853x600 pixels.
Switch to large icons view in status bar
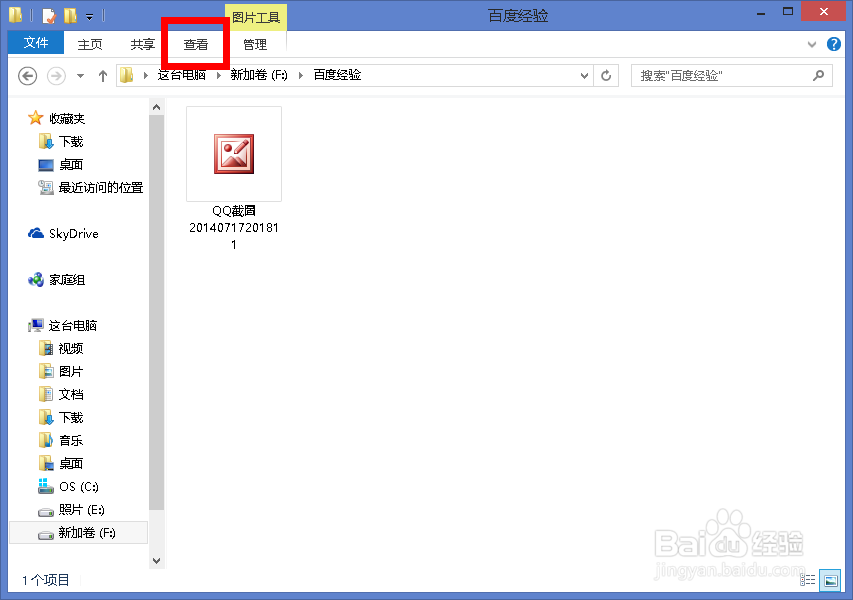[x=830, y=580]
